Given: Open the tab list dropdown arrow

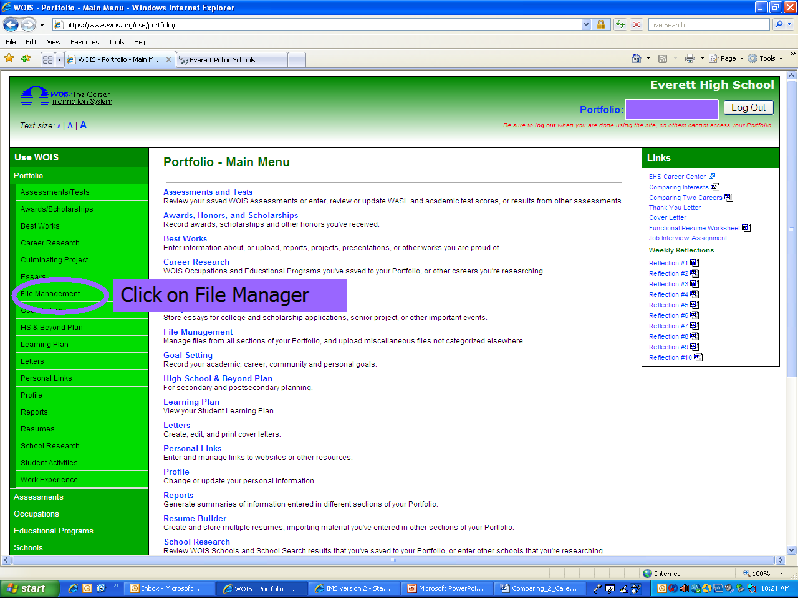Looking at the screenshot, I should 60,60.
